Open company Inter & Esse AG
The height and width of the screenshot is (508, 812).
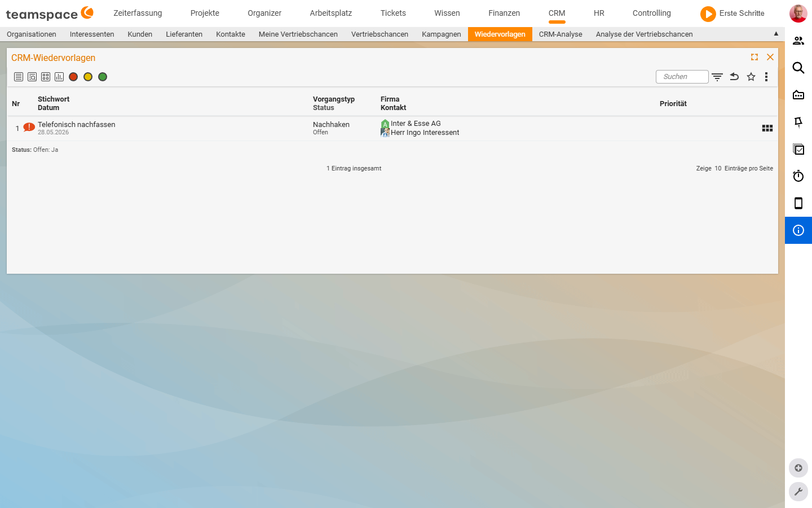(x=416, y=123)
